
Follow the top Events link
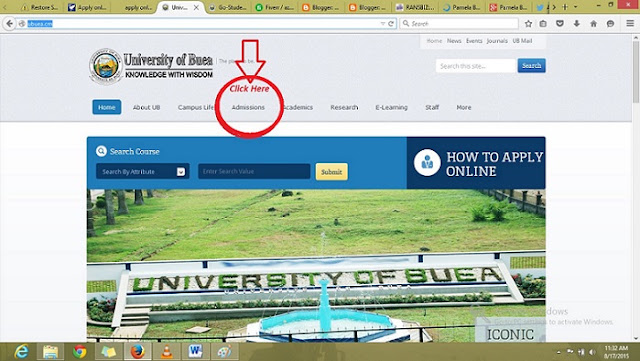[474, 41]
